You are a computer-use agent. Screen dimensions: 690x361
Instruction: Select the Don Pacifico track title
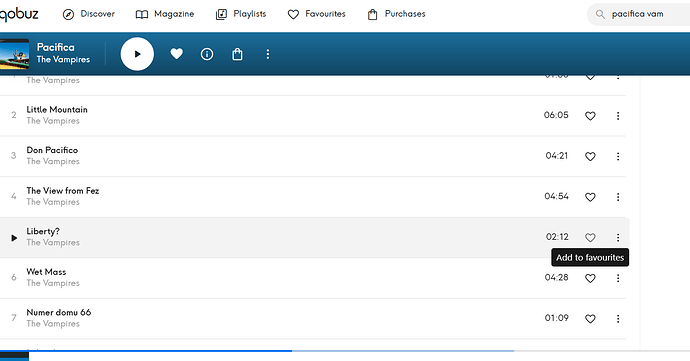tap(52, 150)
